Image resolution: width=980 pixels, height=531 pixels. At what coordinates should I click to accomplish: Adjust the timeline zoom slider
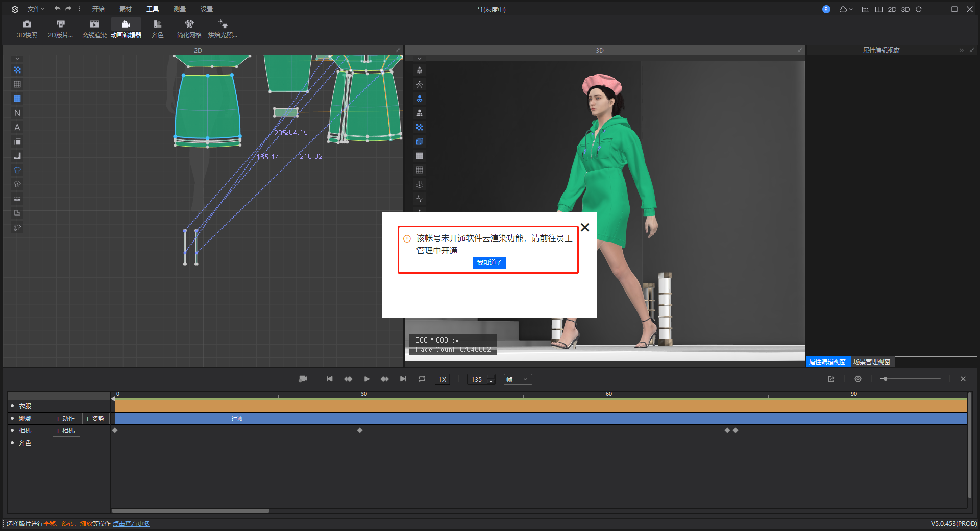click(885, 379)
